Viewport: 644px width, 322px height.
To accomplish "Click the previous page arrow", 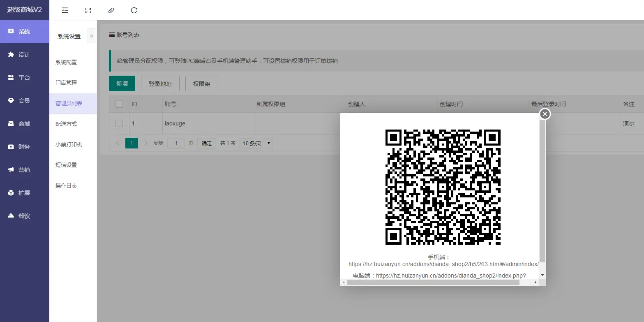I will [118, 143].
